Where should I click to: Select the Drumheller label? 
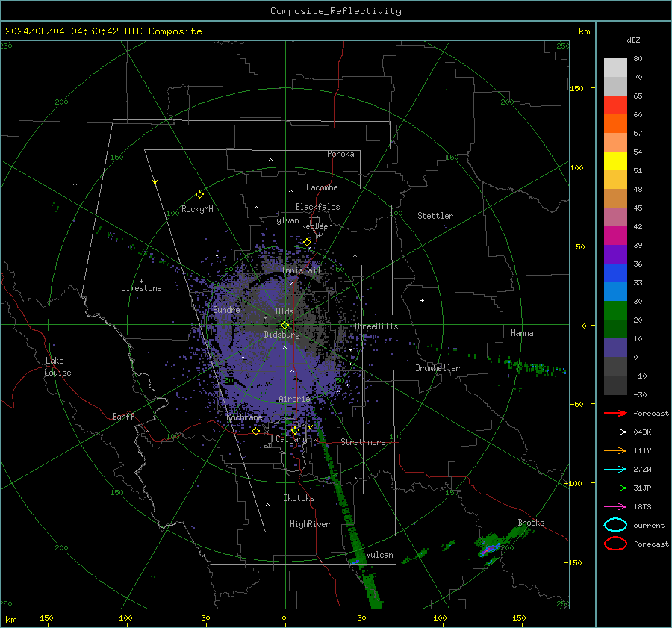pos(438,368)
